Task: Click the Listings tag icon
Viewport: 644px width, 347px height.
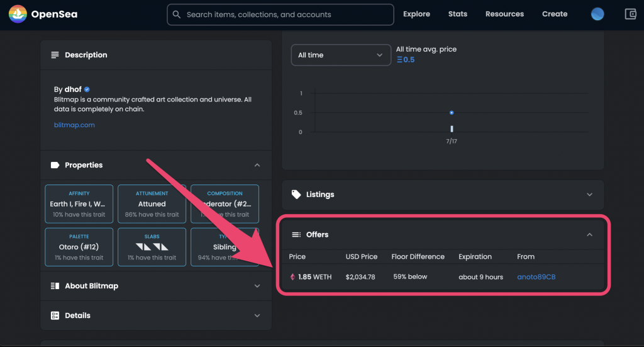Action: click(x=296, y=195)
